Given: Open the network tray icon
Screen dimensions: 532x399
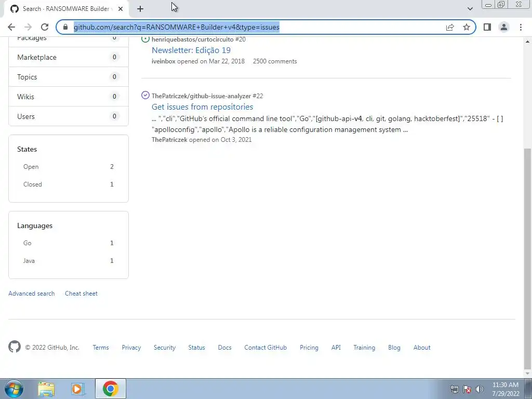Looking at the screenshot, I should click(454, 389).
